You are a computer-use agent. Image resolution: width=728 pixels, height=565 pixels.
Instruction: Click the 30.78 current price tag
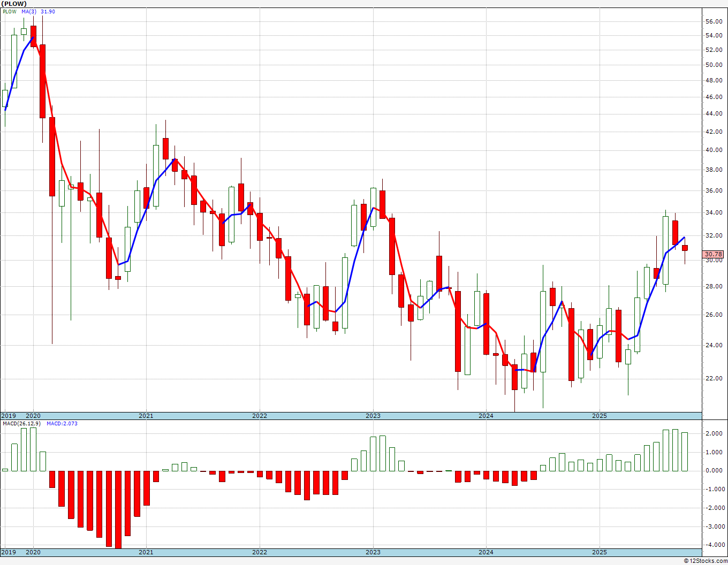coord(714,255)
